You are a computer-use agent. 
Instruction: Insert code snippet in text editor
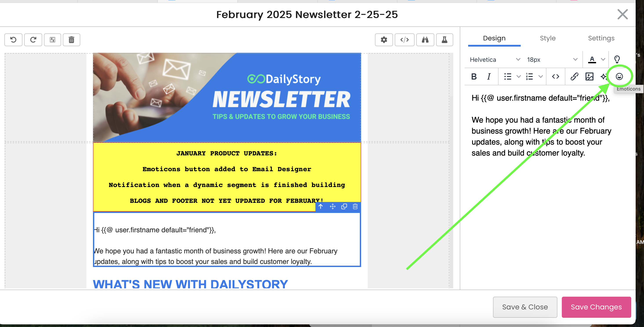click(x=555, y=76)
